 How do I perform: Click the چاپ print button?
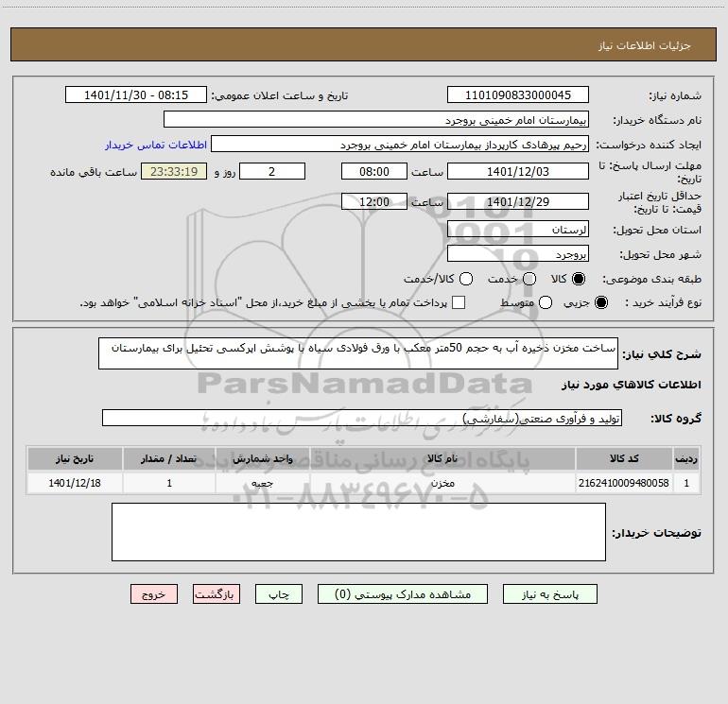point(279,594)
